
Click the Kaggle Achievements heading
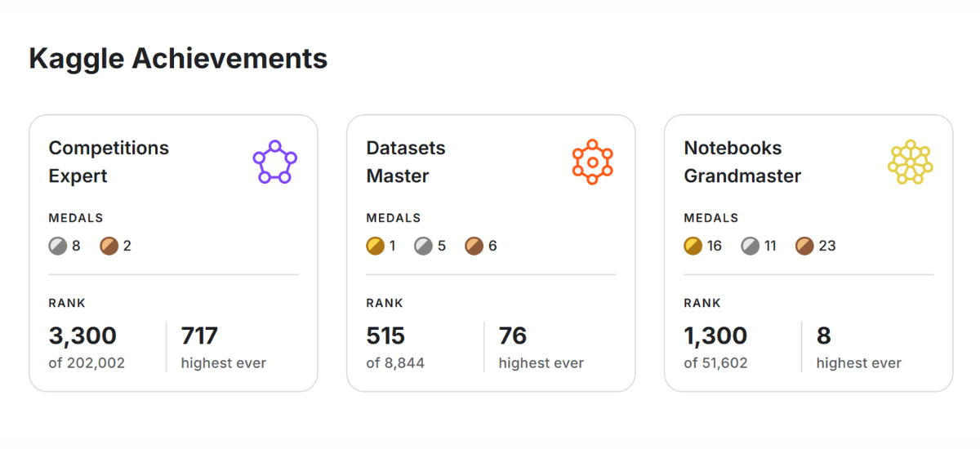pyautogui.click(x=178, y=59)
